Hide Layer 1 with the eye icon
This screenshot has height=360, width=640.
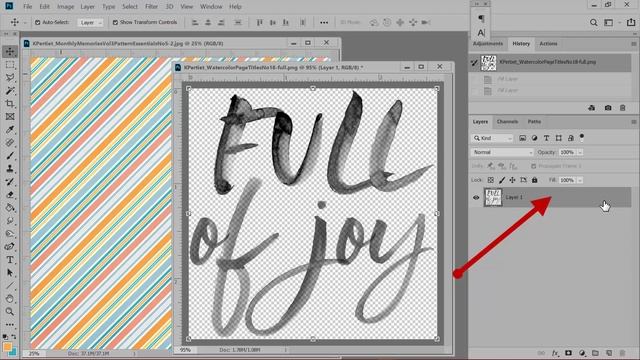[x=476, y=198]
